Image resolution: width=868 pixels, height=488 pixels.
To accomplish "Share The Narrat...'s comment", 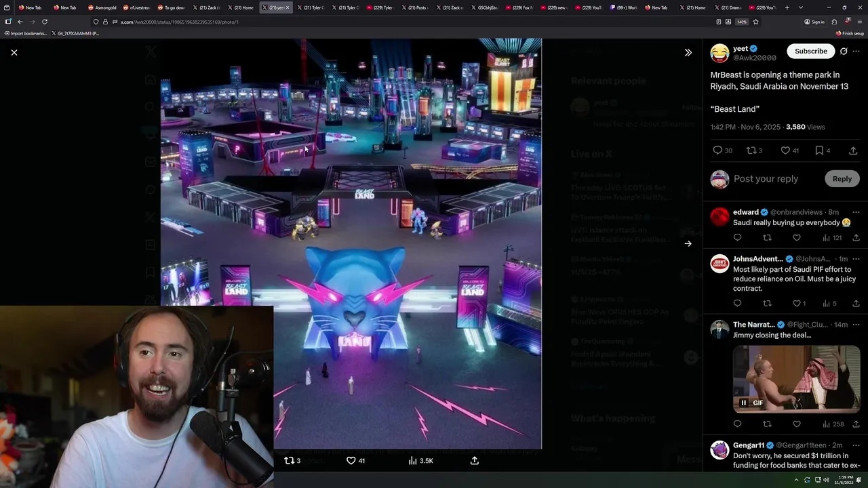I will click(x=856, y=424).
